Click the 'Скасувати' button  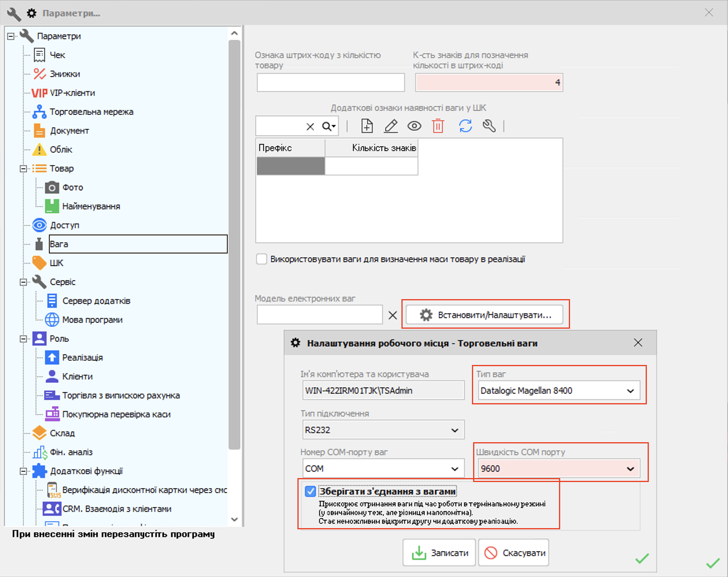(514, 553)
